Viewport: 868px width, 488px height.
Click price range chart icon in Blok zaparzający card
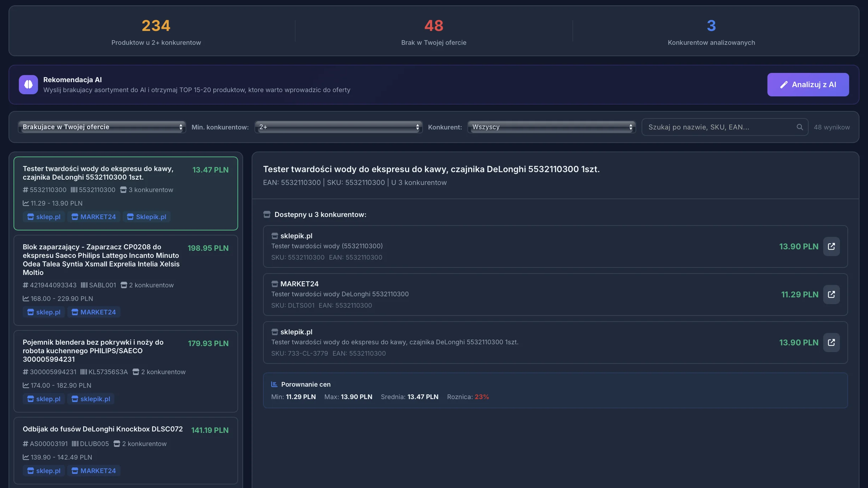[x=26, y=298]
